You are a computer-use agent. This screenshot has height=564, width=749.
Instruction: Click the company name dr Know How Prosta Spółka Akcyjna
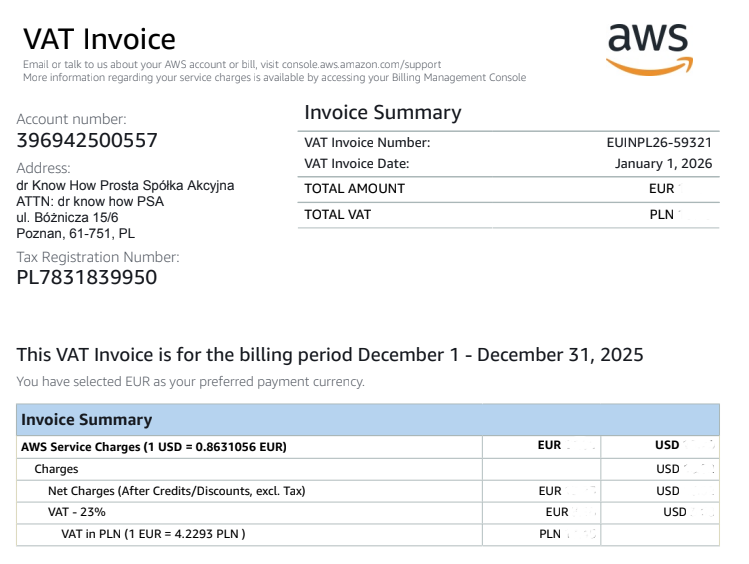point(125,186)
